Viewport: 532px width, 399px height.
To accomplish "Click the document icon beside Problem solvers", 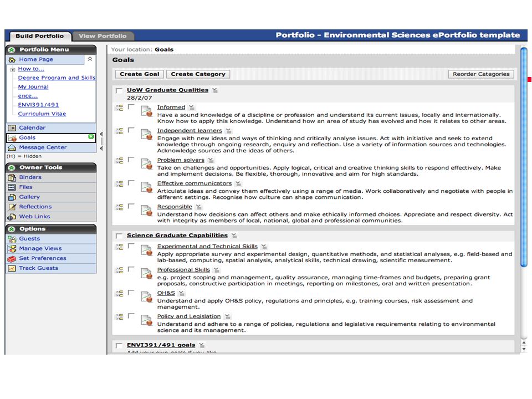I will tap(146, 164).
